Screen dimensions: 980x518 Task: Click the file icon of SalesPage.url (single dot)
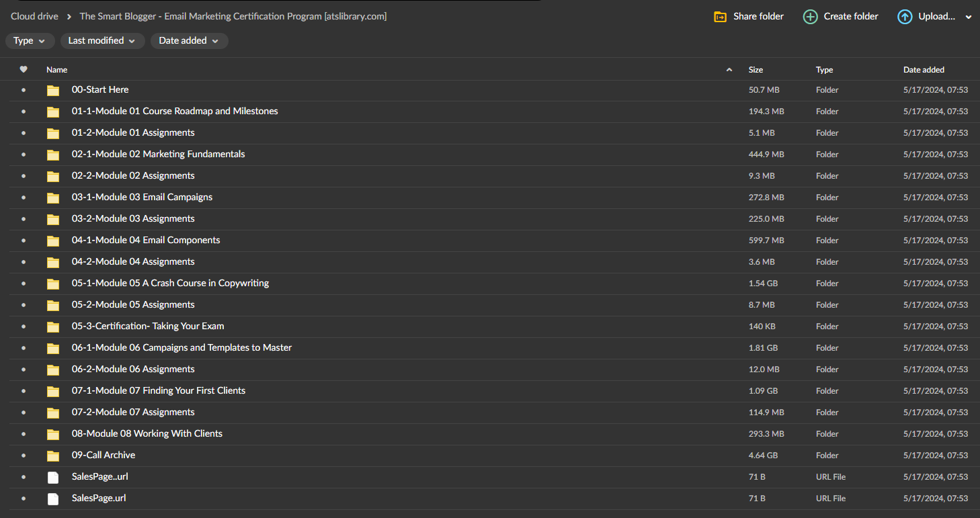coord(53,499)
